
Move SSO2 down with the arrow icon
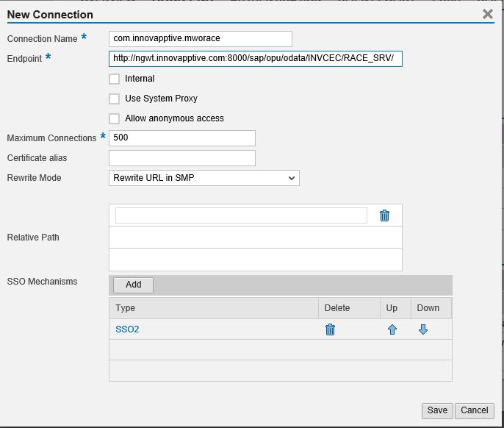tap(423, 329)
